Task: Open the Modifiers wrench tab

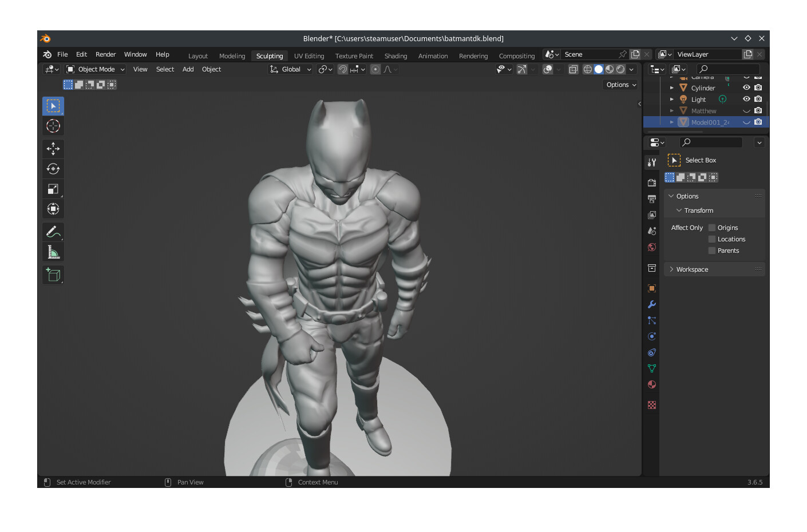Action: coord(652,304)
